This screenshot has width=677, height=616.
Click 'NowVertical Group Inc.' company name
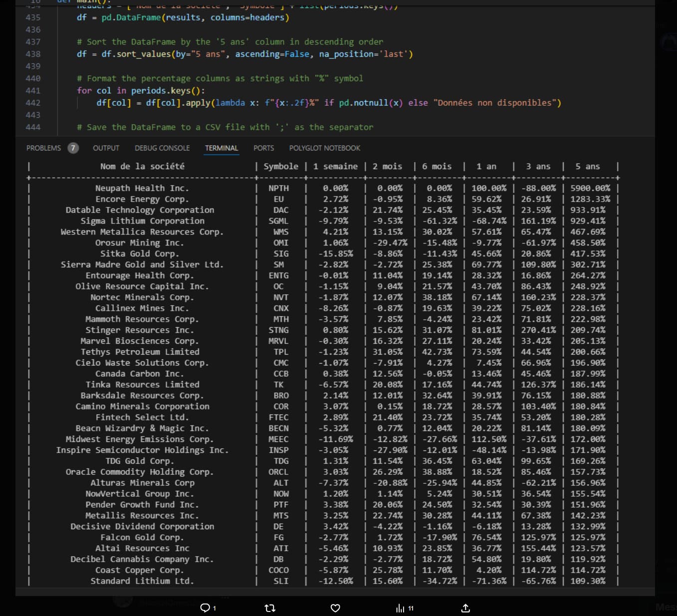point(140,494)
